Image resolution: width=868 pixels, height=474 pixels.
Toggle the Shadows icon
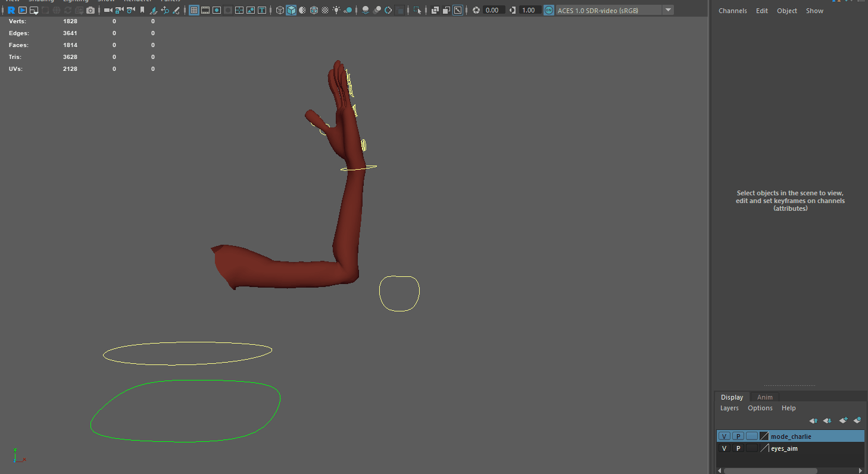(x=348, y=10)
